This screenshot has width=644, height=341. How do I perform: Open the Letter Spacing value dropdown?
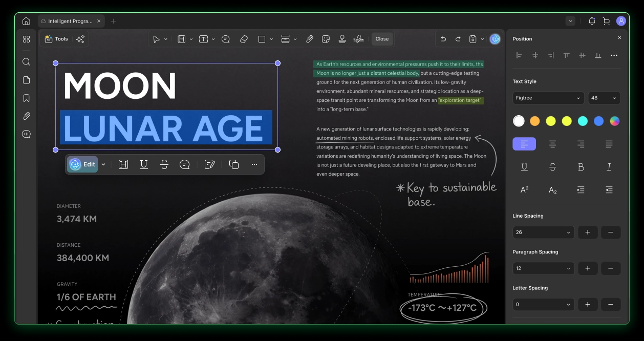[x=543, y=305]
